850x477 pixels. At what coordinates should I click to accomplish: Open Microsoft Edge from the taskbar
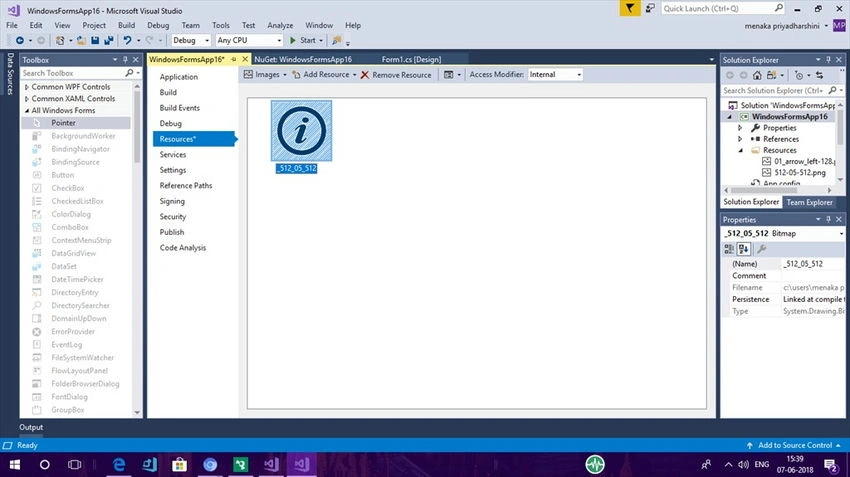pos(119,465)
